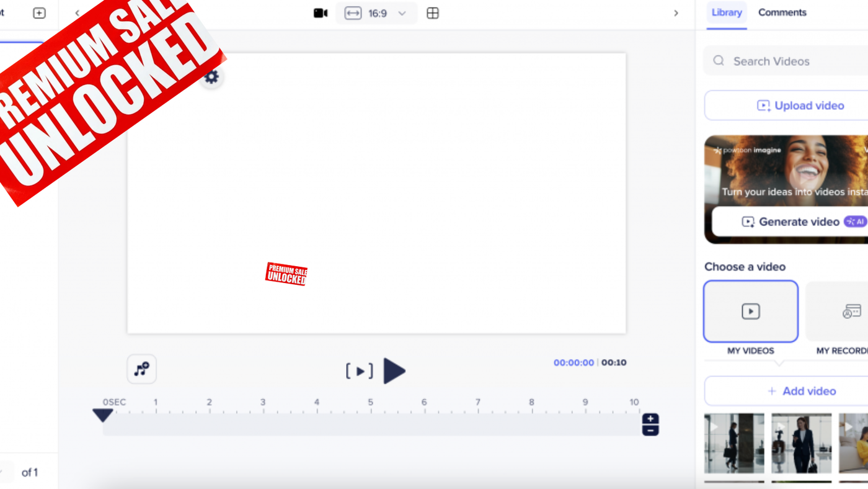Click the video camera icon in top toolbar
Screen dimensions: 868x489
point(321,13)
